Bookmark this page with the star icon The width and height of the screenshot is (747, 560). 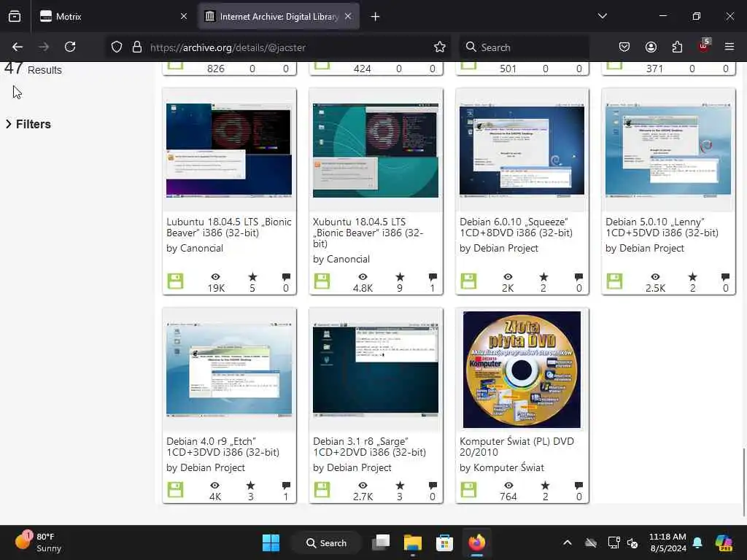[440, 47]
